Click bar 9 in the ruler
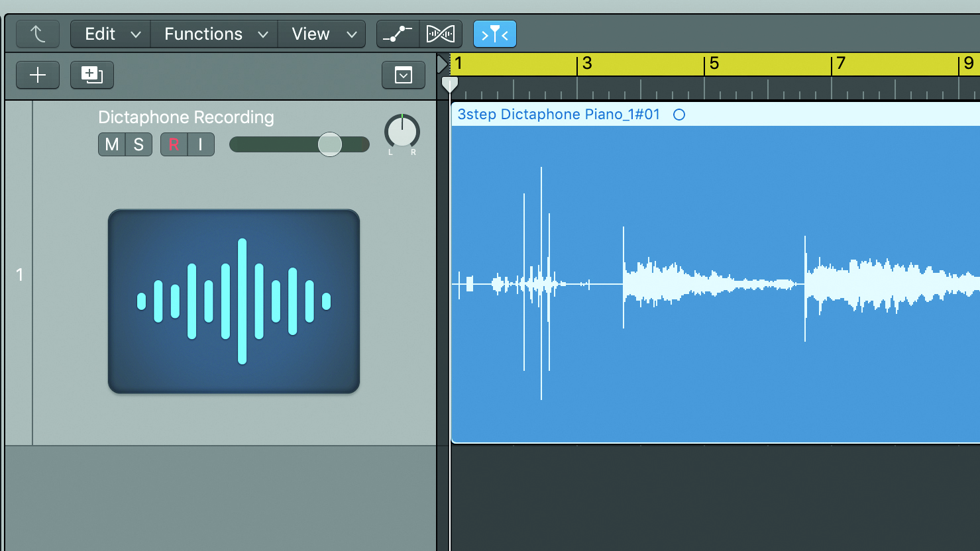This screenshot has height=551, width=980. click(x=969, y=64)
